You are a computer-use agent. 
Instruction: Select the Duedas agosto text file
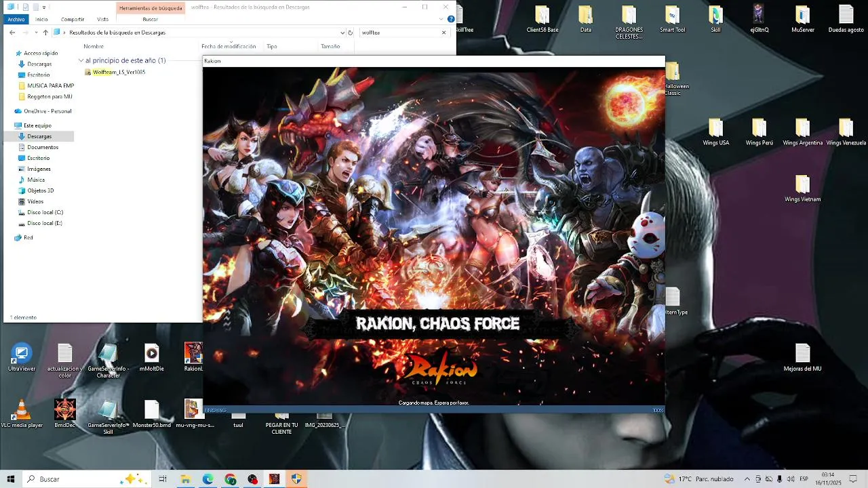(846, 19)
